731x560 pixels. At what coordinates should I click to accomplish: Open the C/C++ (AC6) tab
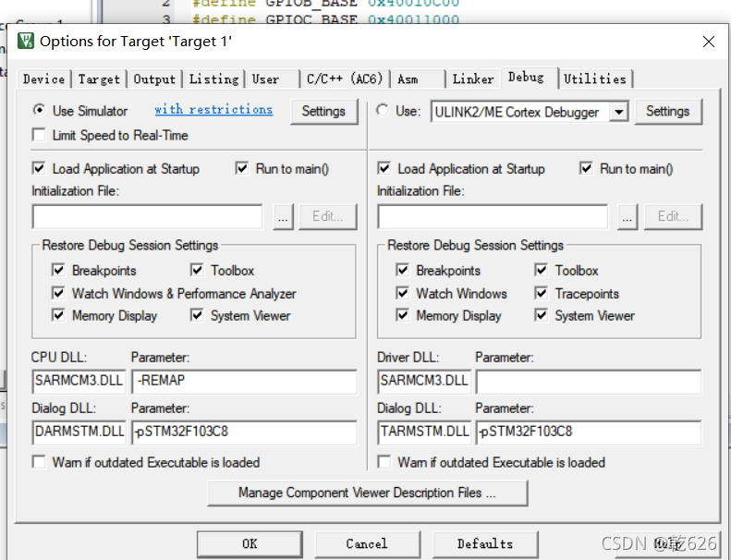[x=345, y=79]
